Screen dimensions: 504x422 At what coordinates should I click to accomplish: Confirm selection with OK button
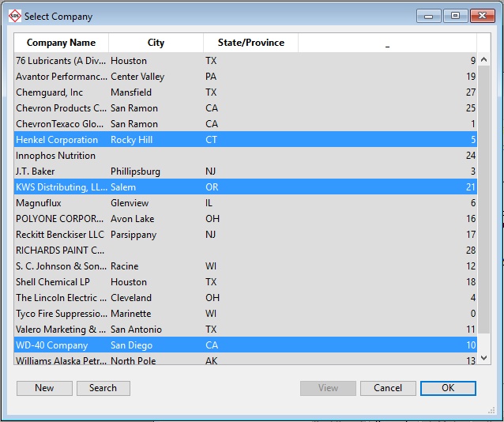tap(448, 388)
